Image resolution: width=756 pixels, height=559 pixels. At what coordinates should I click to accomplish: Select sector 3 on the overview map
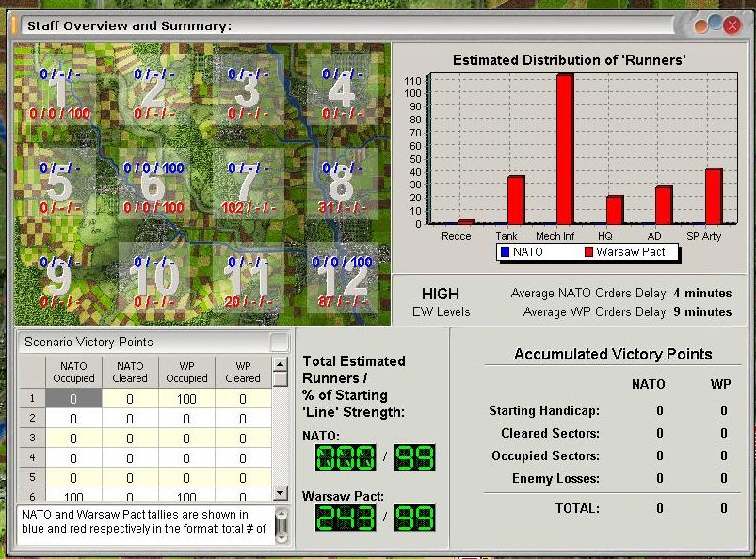(248, 90)
